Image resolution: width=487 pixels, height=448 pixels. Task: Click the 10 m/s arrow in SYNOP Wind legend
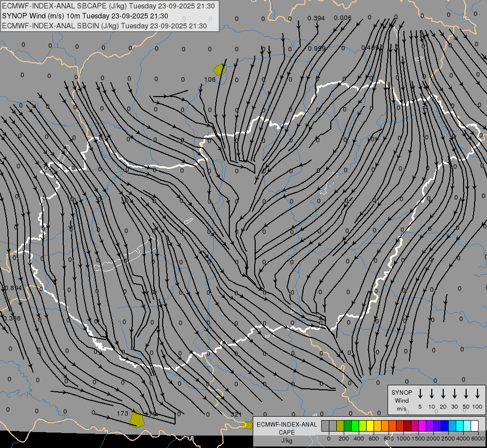(431, 394)
